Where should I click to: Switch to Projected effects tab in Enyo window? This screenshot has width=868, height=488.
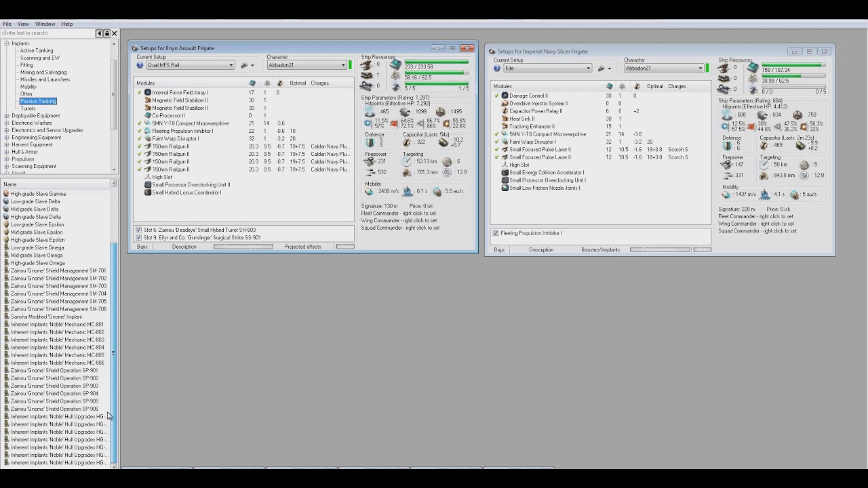click(x=302, y=247)
